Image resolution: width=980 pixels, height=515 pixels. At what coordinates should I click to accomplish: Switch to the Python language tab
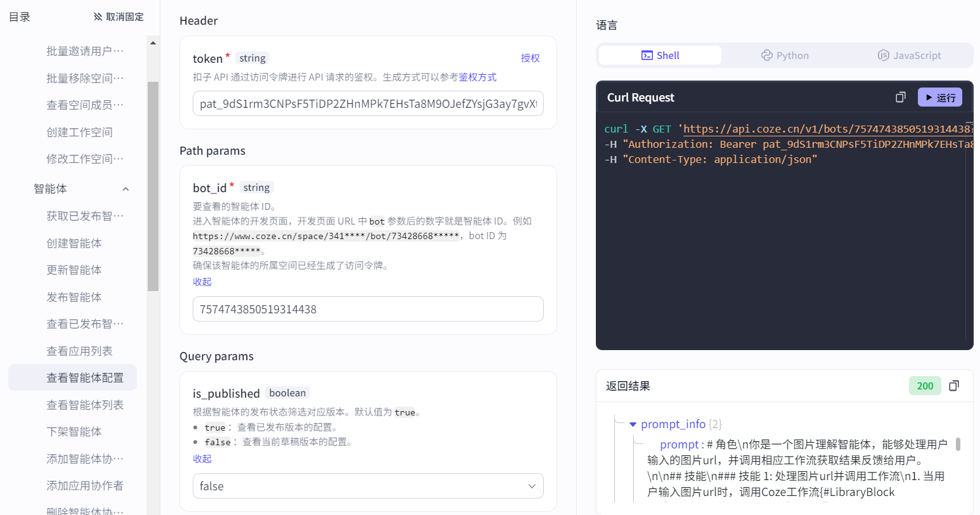point(785,55)
